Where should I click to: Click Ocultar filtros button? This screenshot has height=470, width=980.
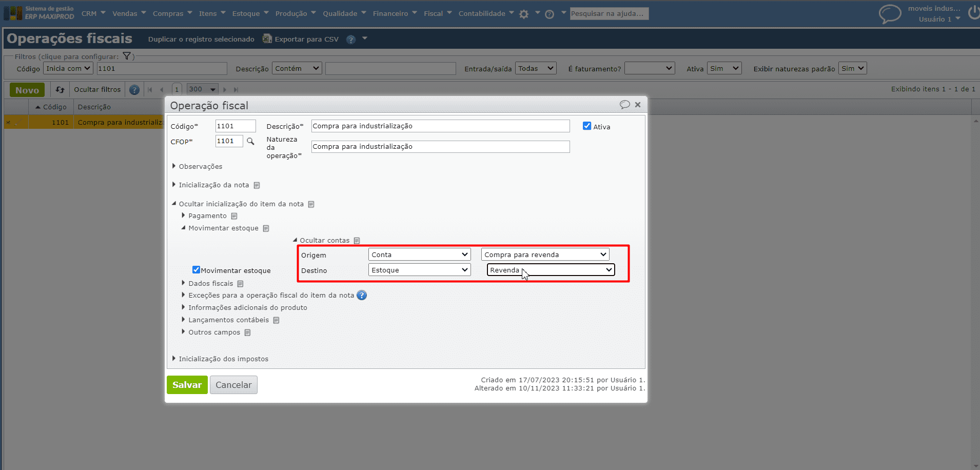pyautogui.click(x=97, y=89)
